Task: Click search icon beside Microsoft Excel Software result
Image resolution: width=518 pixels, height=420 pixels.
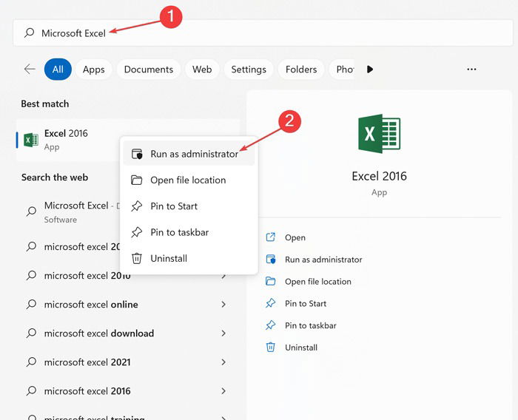Action: [31, 211]
